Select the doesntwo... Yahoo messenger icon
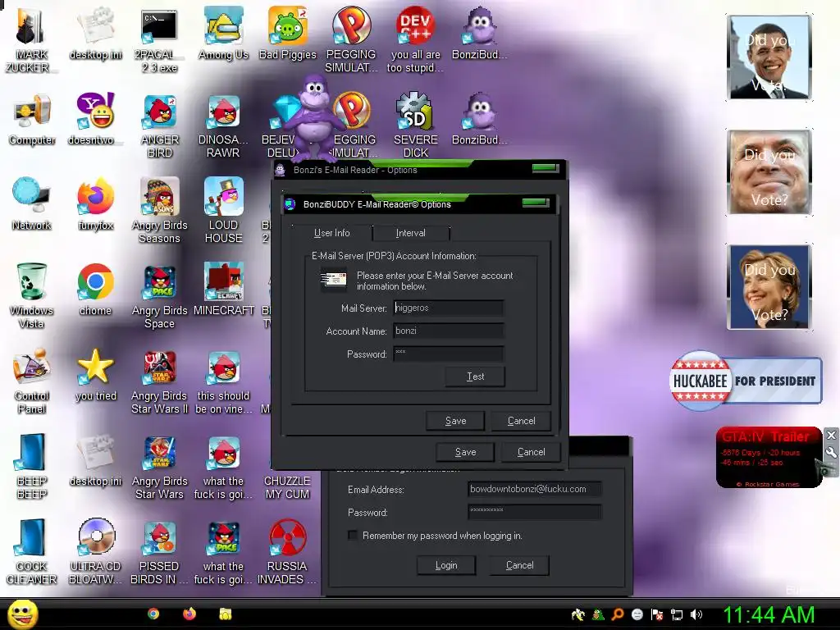This screenshot has height=630, width=840. click(x=95, y=119)
